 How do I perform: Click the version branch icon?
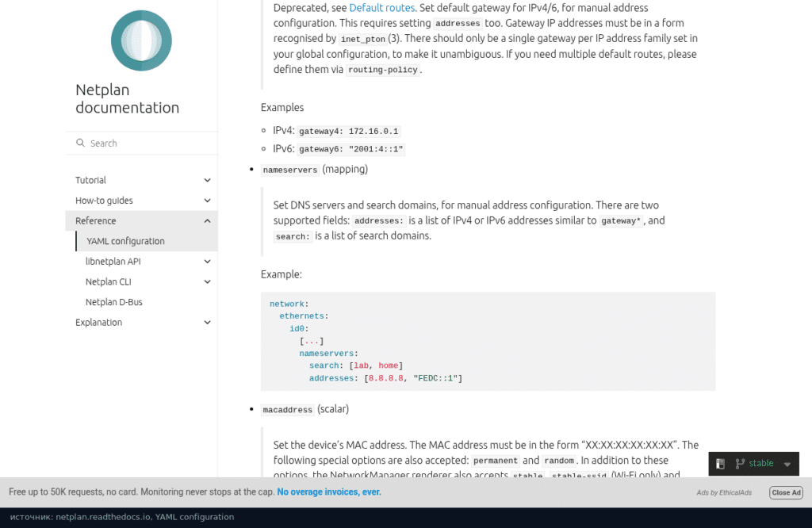click(740, 463)
